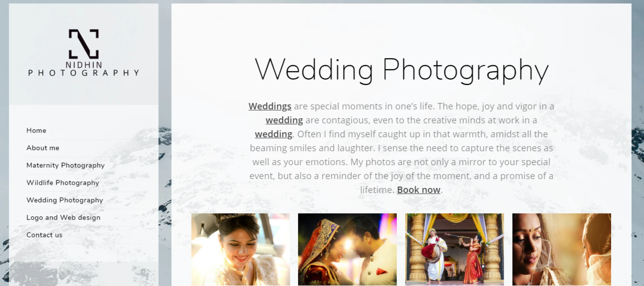Navigate to Logo and Web design

pos(63,217)
